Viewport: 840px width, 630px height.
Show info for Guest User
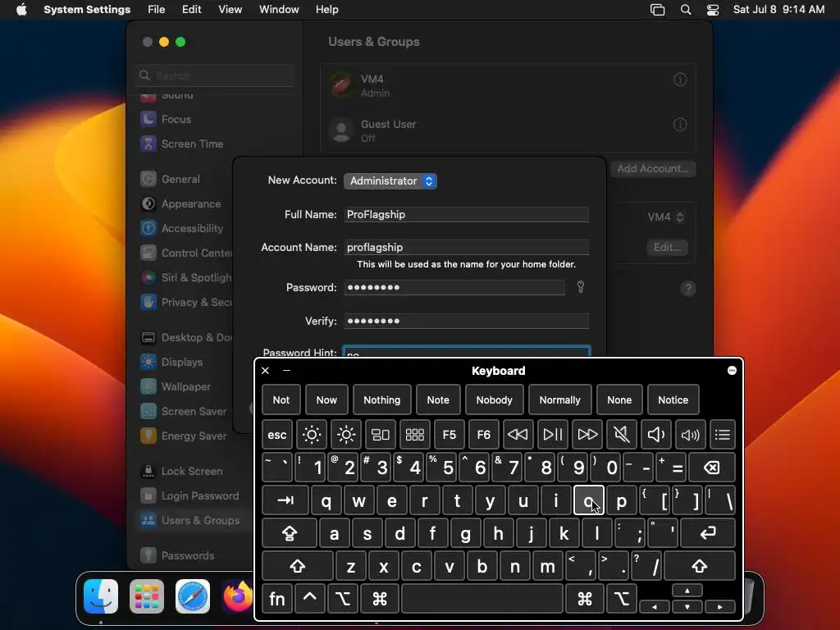(x=680, y=125)
